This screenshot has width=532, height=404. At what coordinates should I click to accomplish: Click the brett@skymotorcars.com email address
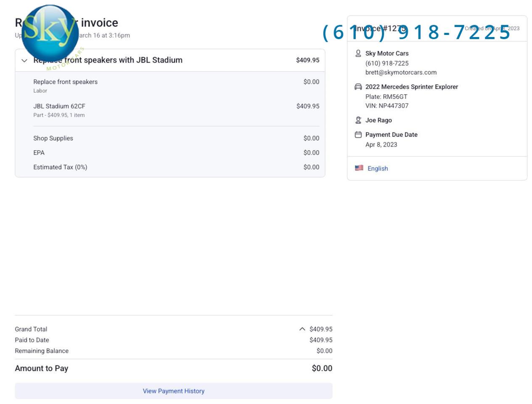point(401,72)
